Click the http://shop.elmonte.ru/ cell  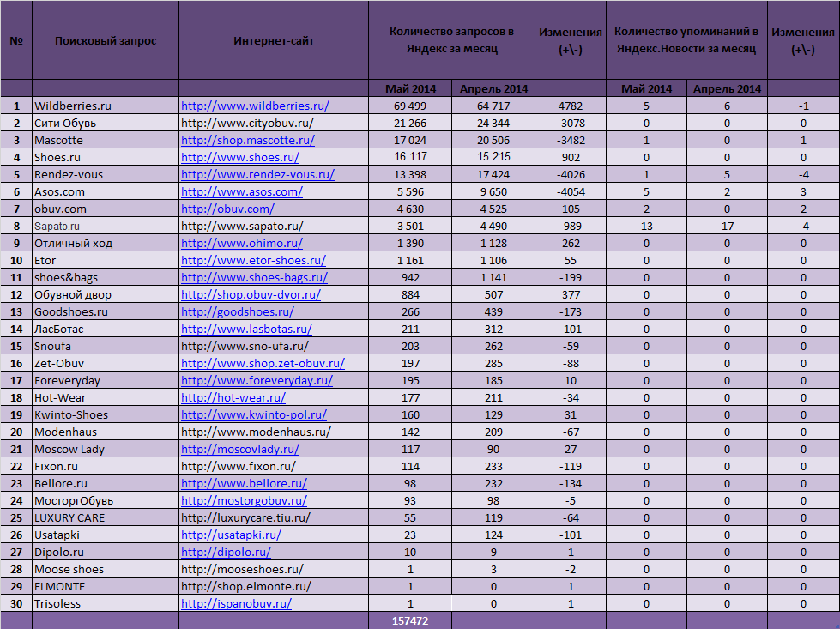(274, 586)
